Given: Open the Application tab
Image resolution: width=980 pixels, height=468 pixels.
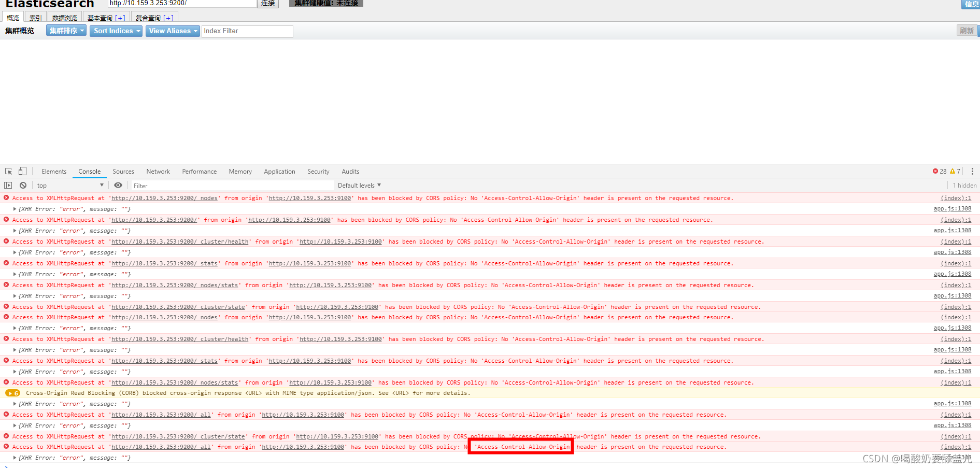Looking at the screenshot, I should click(279, 172).
